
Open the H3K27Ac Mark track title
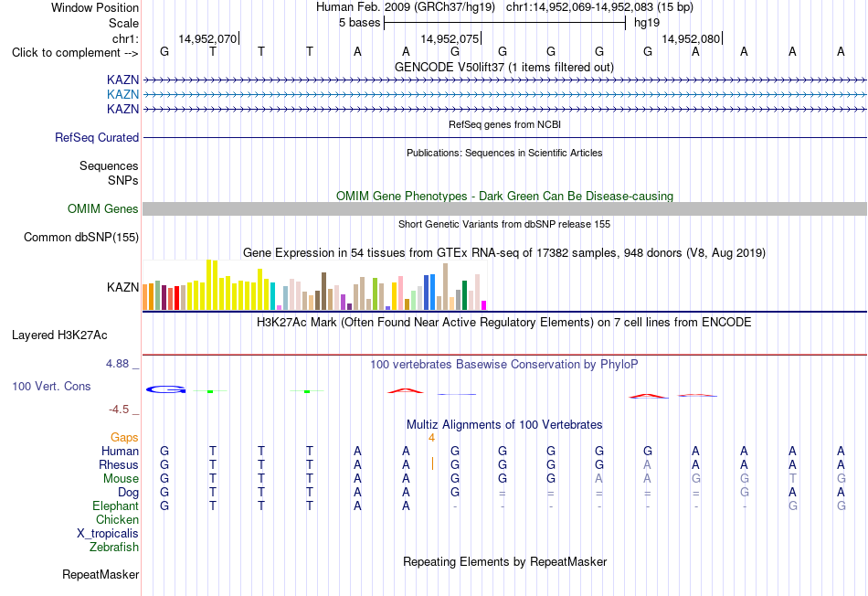504,323
